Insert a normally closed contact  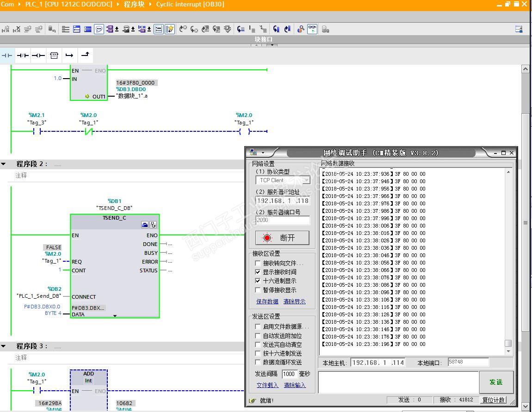23,55
